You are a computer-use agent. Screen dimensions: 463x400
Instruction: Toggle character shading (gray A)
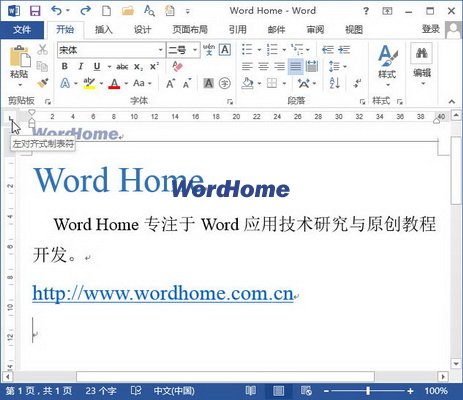(x=208, y=83)
